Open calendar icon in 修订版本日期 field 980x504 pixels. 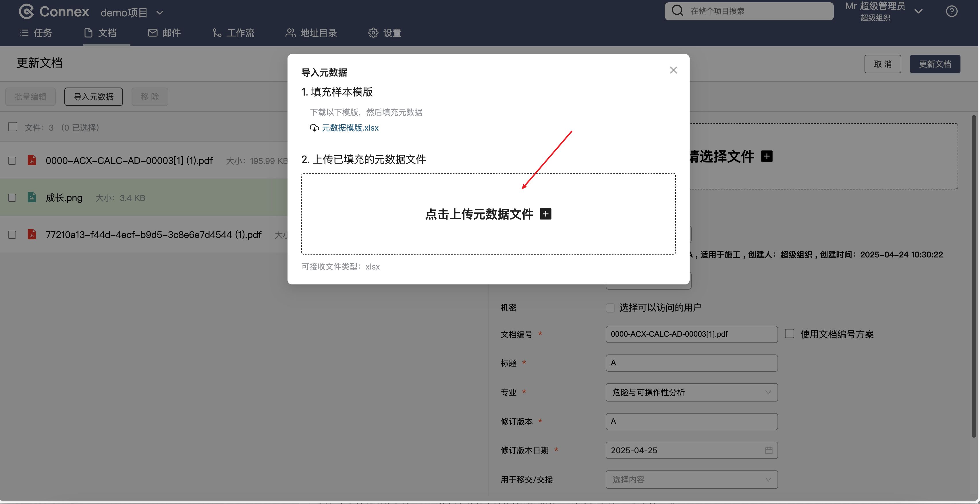point(769,450)
